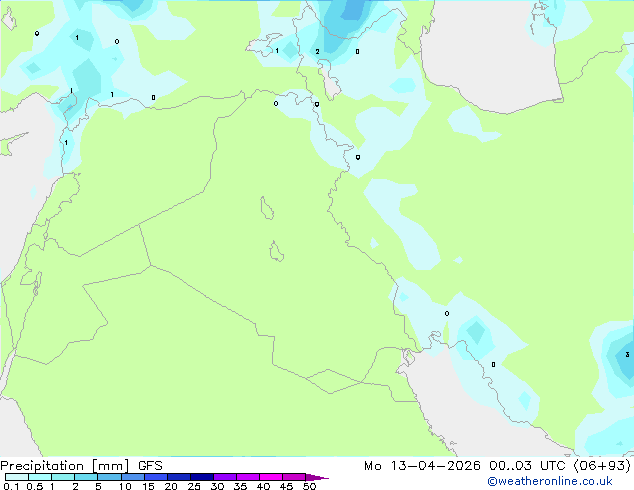
Task: Click the 'Mo 13-04-2026' date text
Action: click(422, 466)
